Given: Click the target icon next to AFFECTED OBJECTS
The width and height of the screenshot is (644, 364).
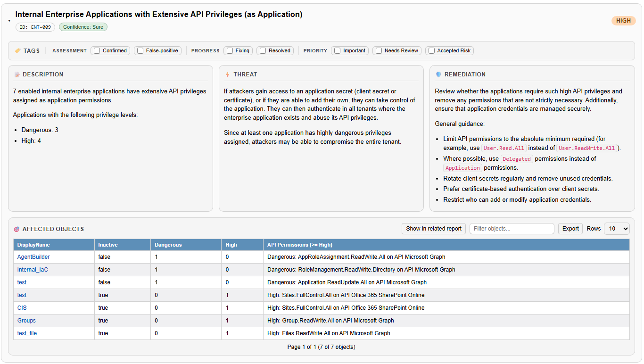Looking at the screenshot, I should pos(17,229).
